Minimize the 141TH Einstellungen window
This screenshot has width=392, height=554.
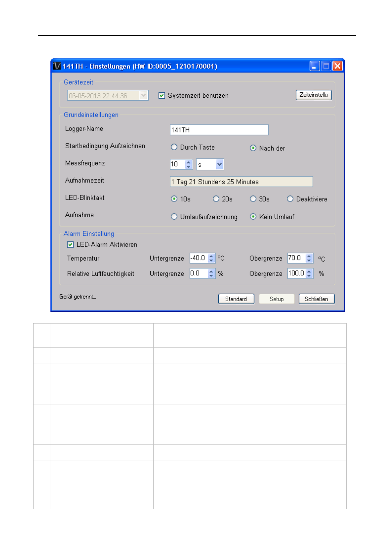pyautogui.click(x=314, y=66)
